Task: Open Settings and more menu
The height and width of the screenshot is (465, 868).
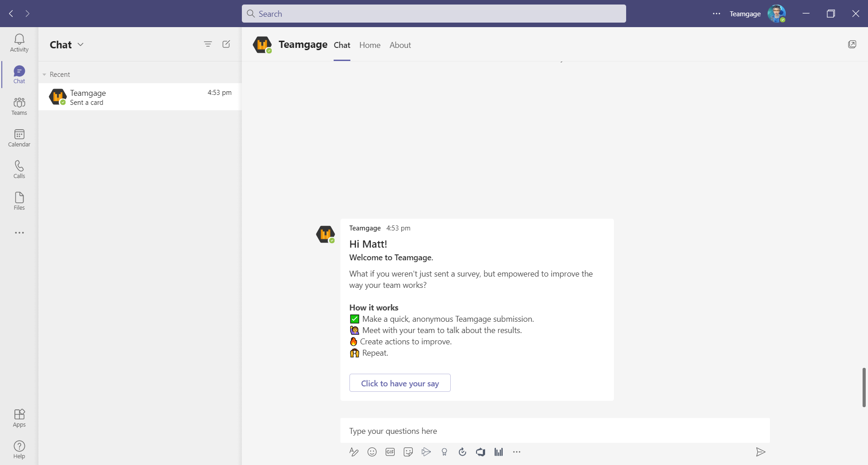Action: click(717, 14)
